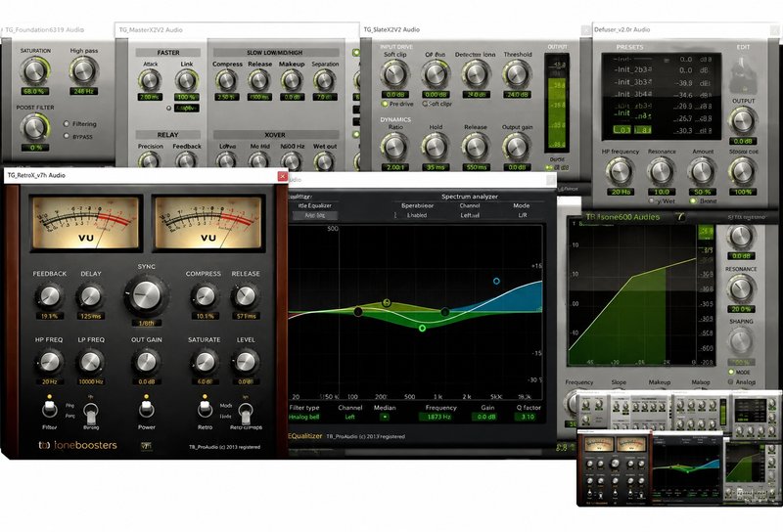
Task: Select the Analog option in compressor
Action: tap(730, 381)
